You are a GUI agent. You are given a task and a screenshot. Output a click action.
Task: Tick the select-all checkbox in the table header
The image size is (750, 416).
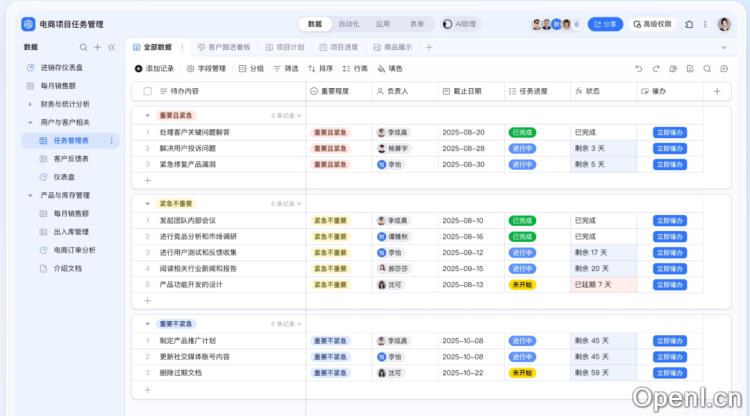[148, 91]
